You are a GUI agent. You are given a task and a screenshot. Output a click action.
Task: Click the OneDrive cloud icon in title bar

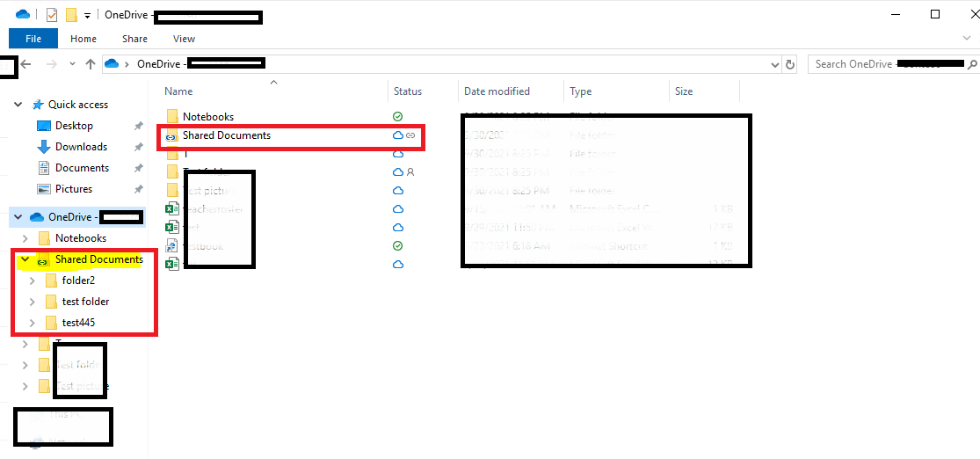[x=23, y=14]
